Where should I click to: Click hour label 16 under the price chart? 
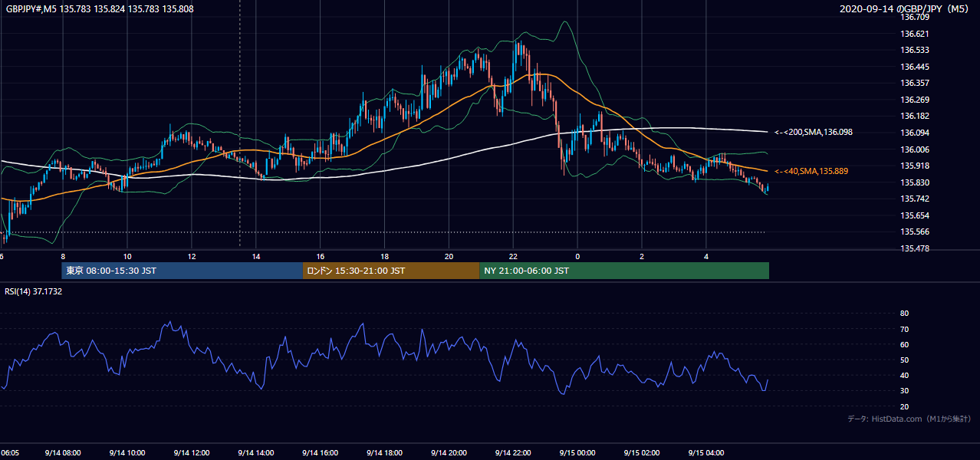[x=321, y=256]
